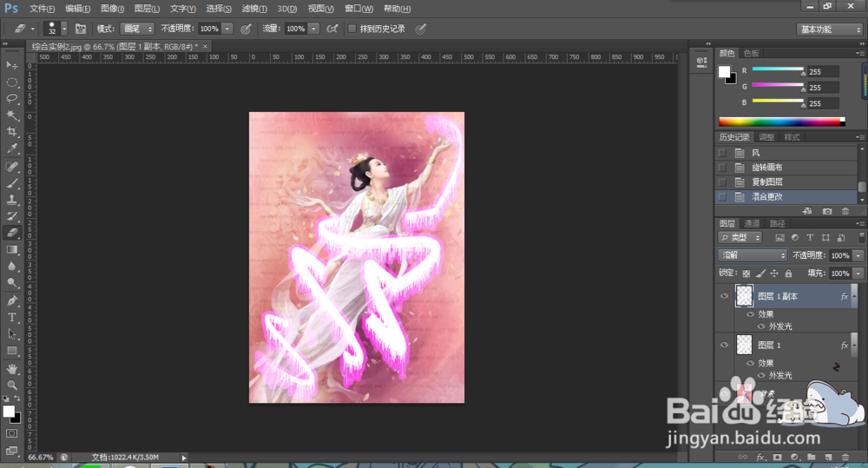The width and height of the screenshot is (868, 468).
Task: Toggle lock position icon
Action: 774,273
